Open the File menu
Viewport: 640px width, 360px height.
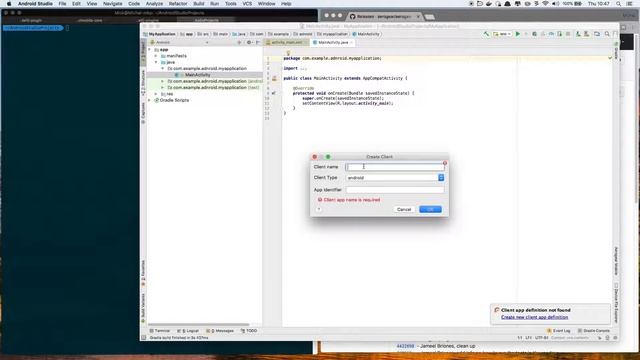coord(62,4)
